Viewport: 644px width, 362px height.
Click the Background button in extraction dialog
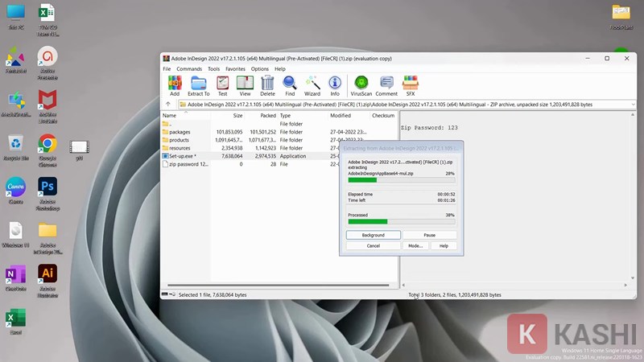[x=374, y=235]
